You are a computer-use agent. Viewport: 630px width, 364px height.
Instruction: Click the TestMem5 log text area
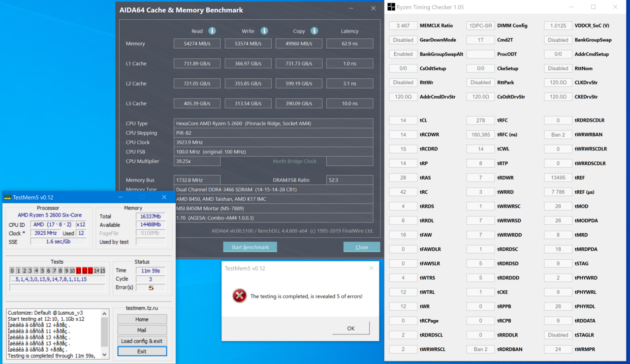coord(53,334)
